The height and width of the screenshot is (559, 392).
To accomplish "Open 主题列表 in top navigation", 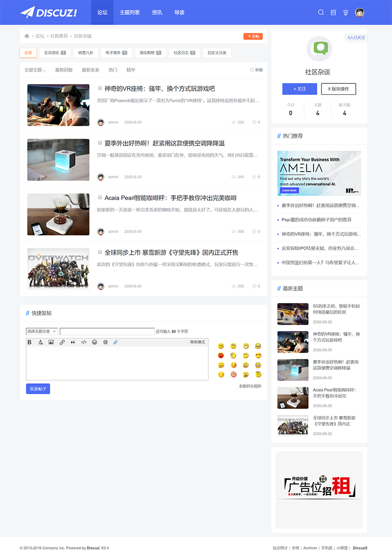I will coord(130,12).
